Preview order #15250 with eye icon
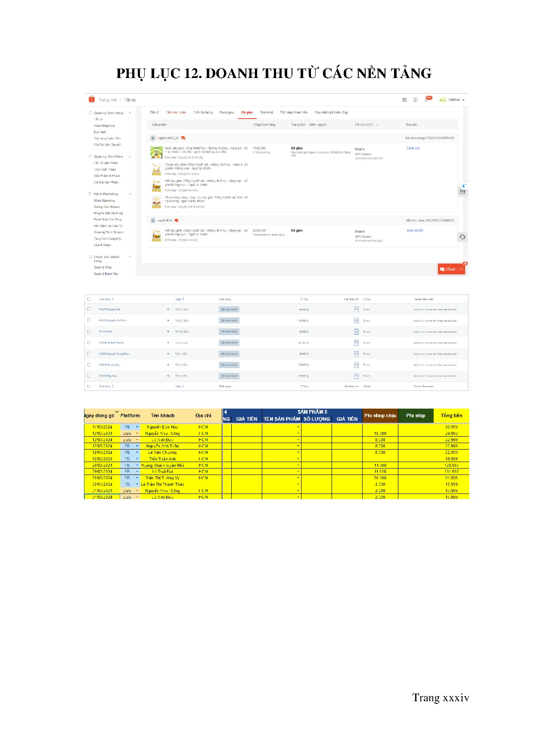The width and height of the screenshot is (534, 756). (x=168, y=332)
